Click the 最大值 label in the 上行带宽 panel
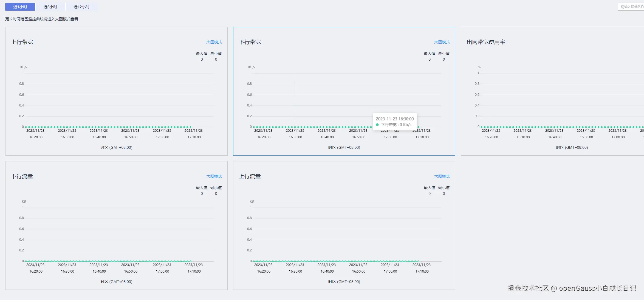Image resolution: width=644 pixels, height=300 pixels. click(x=202, y=54)
